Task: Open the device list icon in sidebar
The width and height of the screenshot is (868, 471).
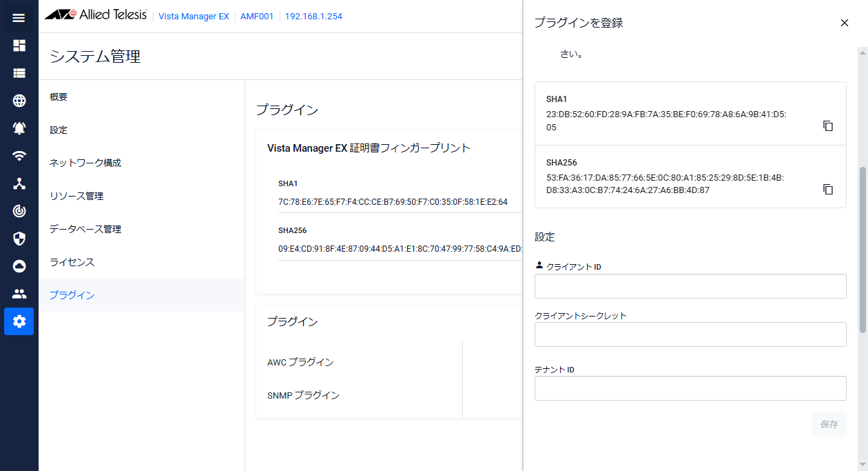Action: (19, 73)
